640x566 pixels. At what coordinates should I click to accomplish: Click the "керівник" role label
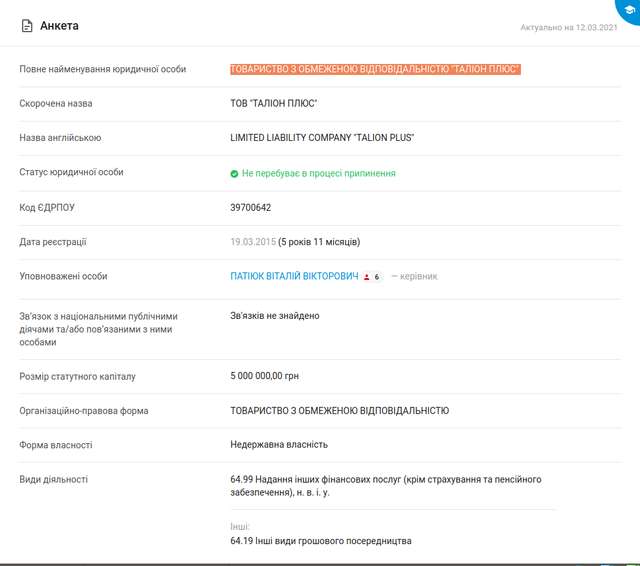(418, 276)
